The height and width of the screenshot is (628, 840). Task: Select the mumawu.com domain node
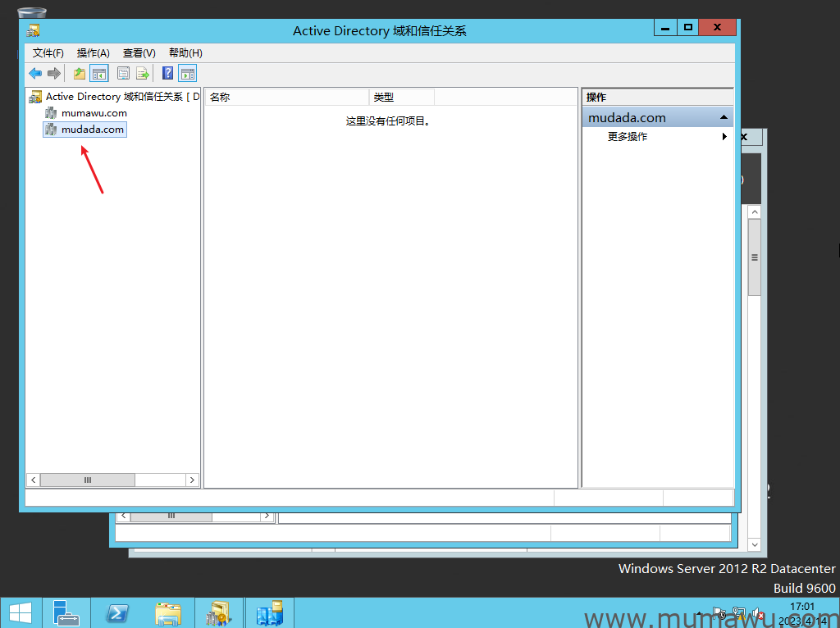[94, 113]
